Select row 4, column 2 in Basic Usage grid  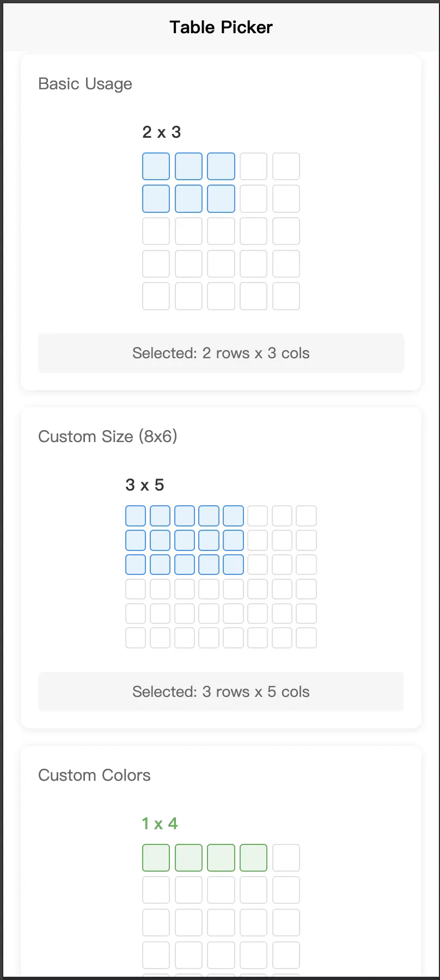click(x=188, y=264)
